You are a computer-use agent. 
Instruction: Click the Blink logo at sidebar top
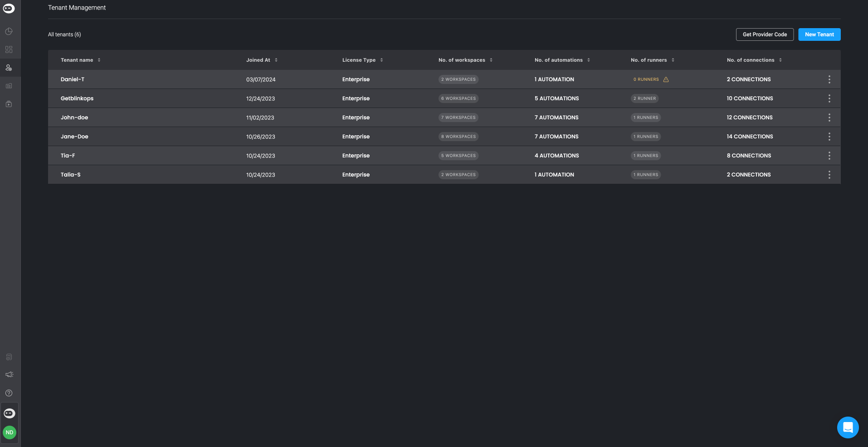(9, 8)
